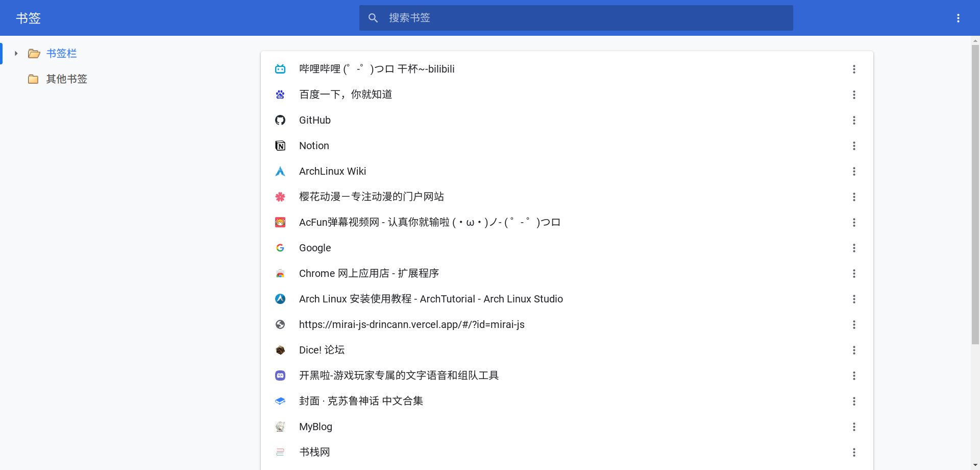Click the 其他书签 folder icon

point(33,79)
